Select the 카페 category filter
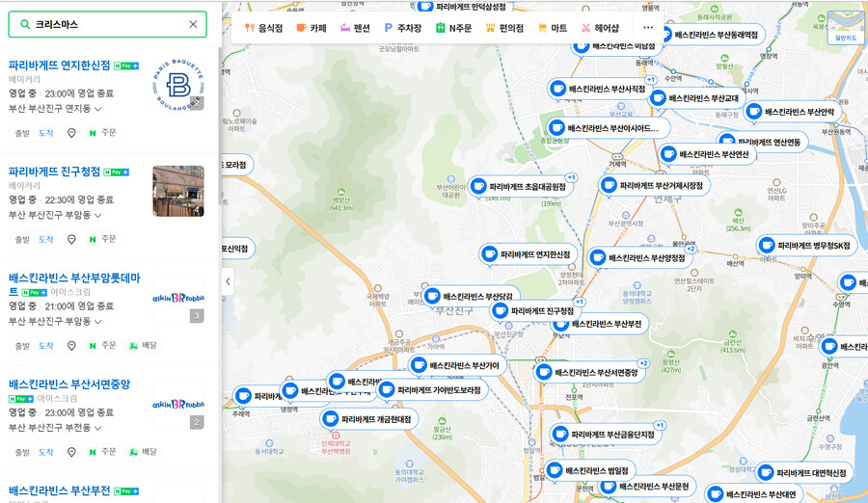 click(312, 28)
